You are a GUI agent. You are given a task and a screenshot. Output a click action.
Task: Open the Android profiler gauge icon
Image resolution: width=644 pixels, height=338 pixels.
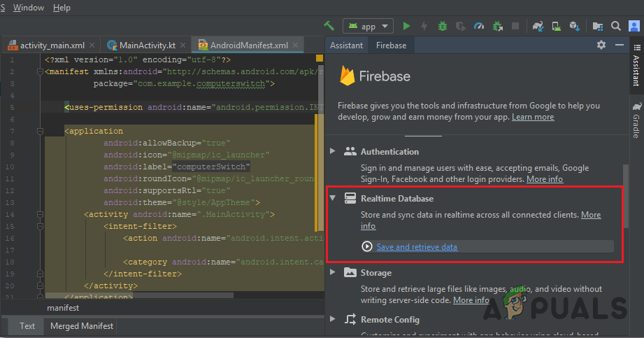[x=478, y=26]
